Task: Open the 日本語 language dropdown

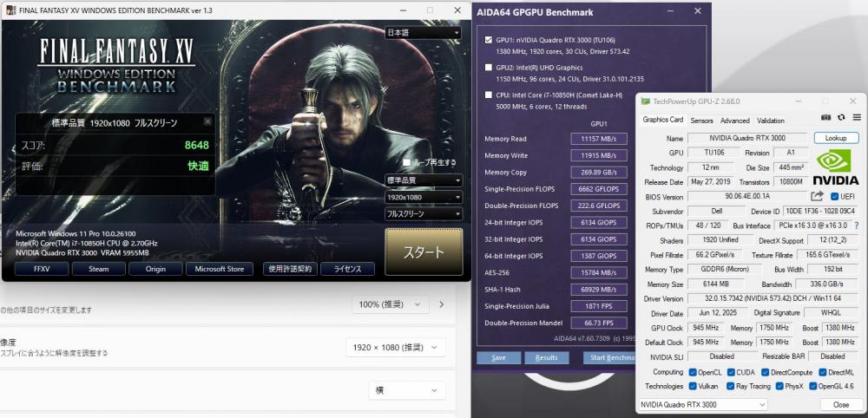Action: tap(424, 33)
